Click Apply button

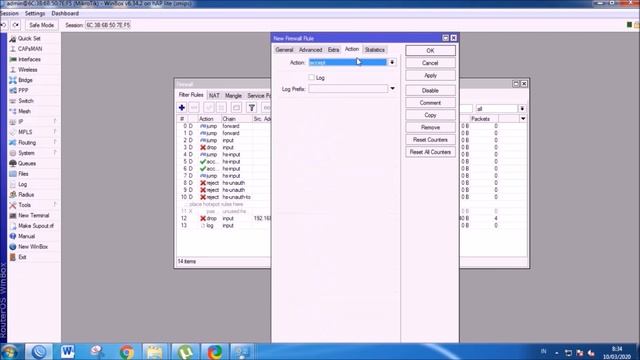pos(430,76)
